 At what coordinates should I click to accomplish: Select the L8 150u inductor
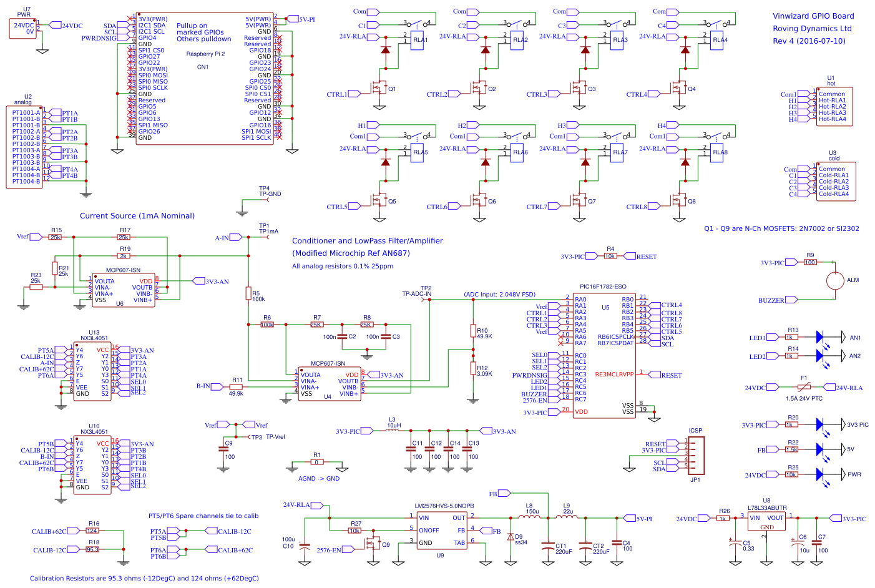point(529,517)
